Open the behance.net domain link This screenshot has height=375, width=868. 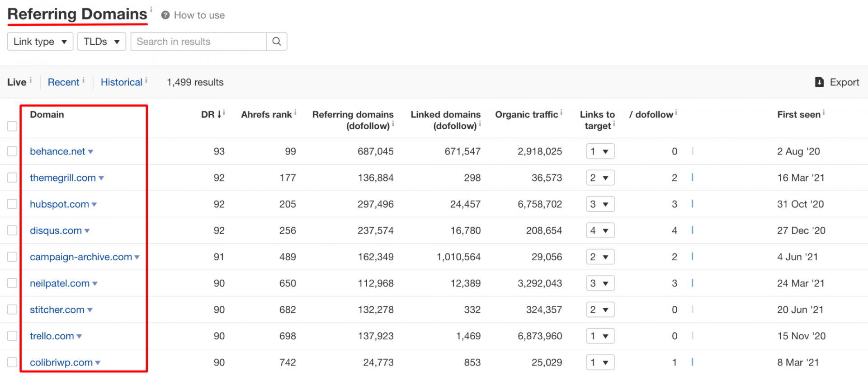click(x=57, y=151)
